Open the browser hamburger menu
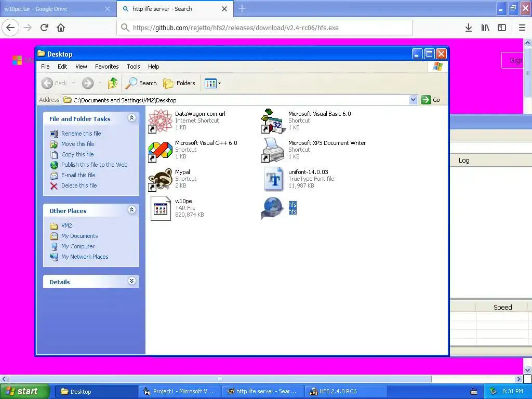This screenshot has width=532, height=399. (x=522, y=28)
